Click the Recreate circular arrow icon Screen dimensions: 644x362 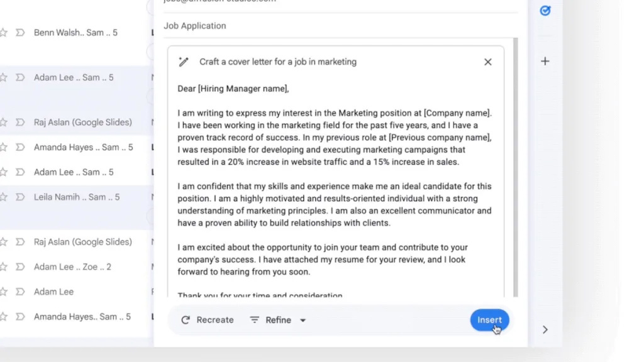186,320
